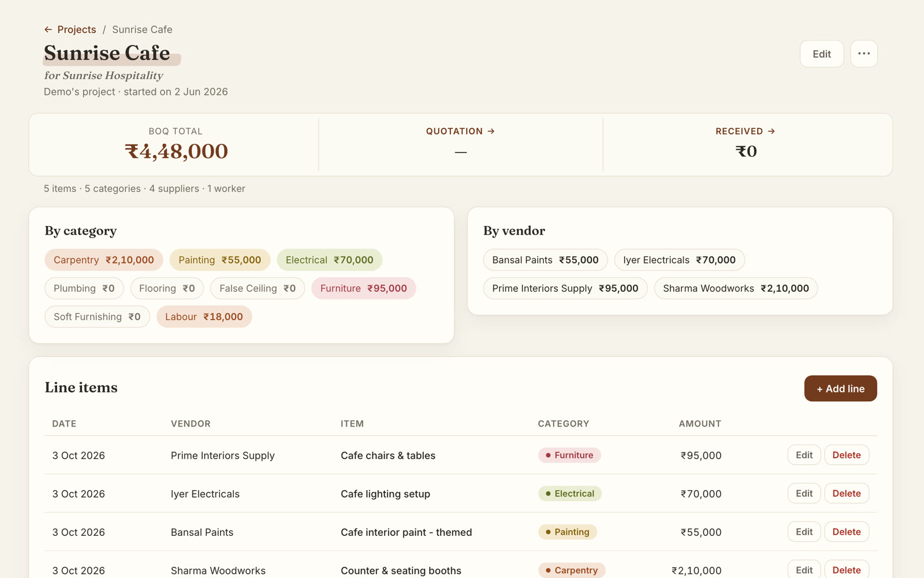Image resolution: width=924 pixels, height=578 pixels.
Task: Click 'Sharma Woodworks' in the table
Action: click(218, 570)
